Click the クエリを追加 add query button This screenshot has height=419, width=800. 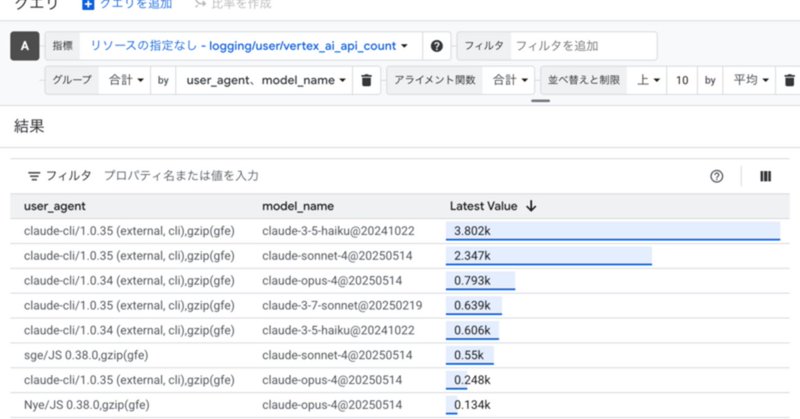click(127, 5)
